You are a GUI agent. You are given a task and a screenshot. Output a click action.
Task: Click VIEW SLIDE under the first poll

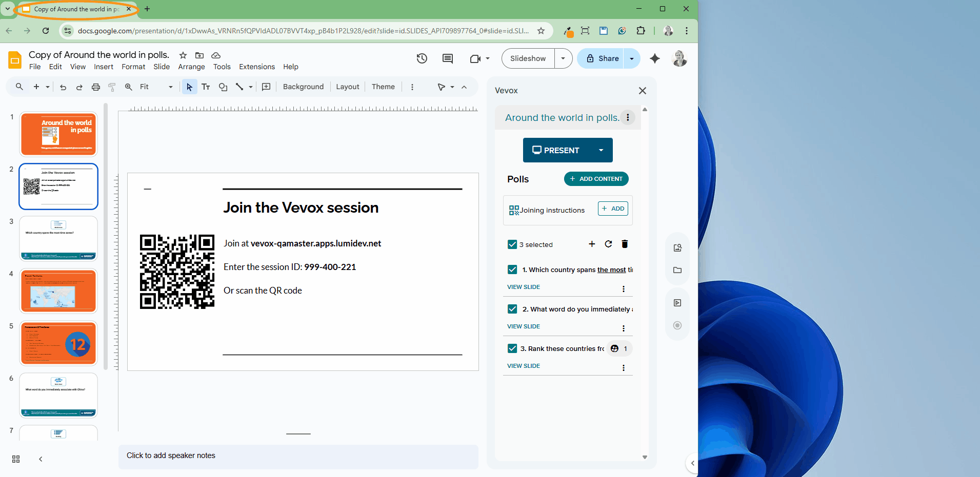click(x=523, y=287)
